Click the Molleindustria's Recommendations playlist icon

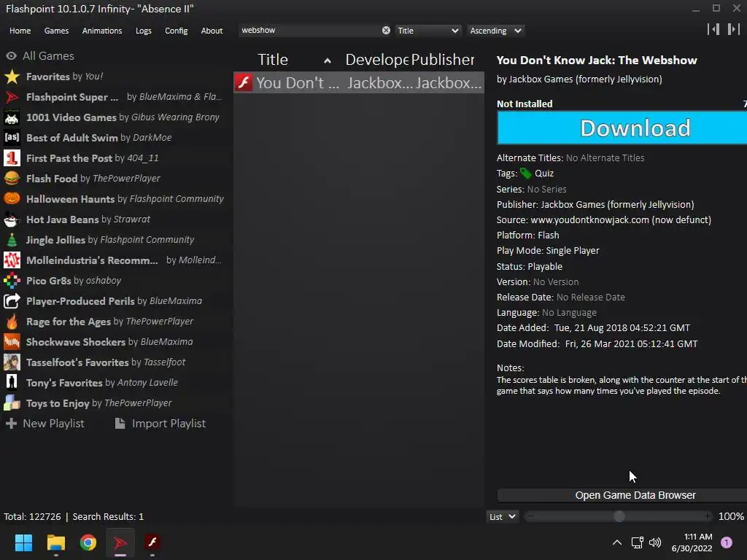[x=12, y=260]
